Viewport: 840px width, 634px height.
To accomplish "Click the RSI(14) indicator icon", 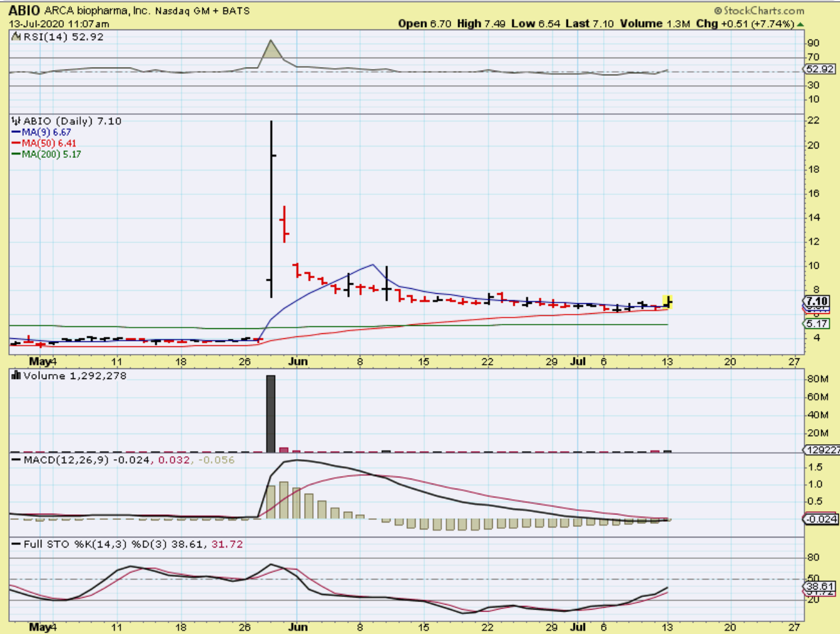I will click(16, 37).
